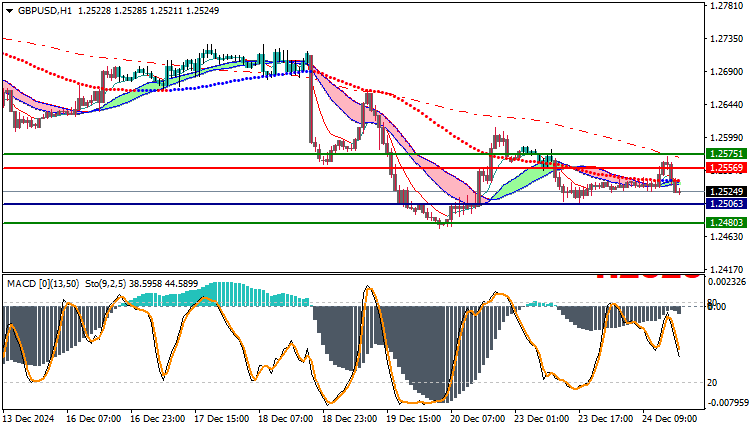The image size is (750, 430).
Task: Click the 1.26440 price scale value
Action: point(727,105)
